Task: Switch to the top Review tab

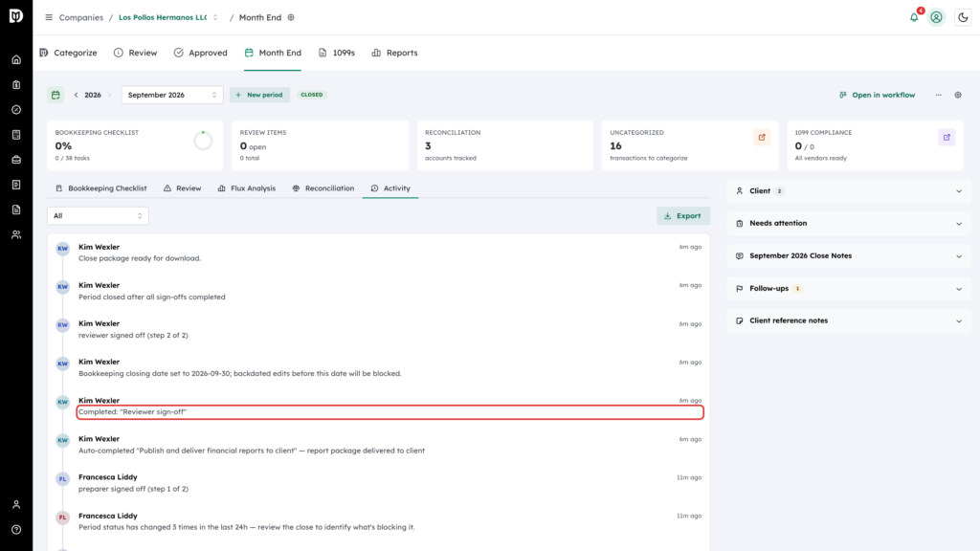Action: click(136, 53)
